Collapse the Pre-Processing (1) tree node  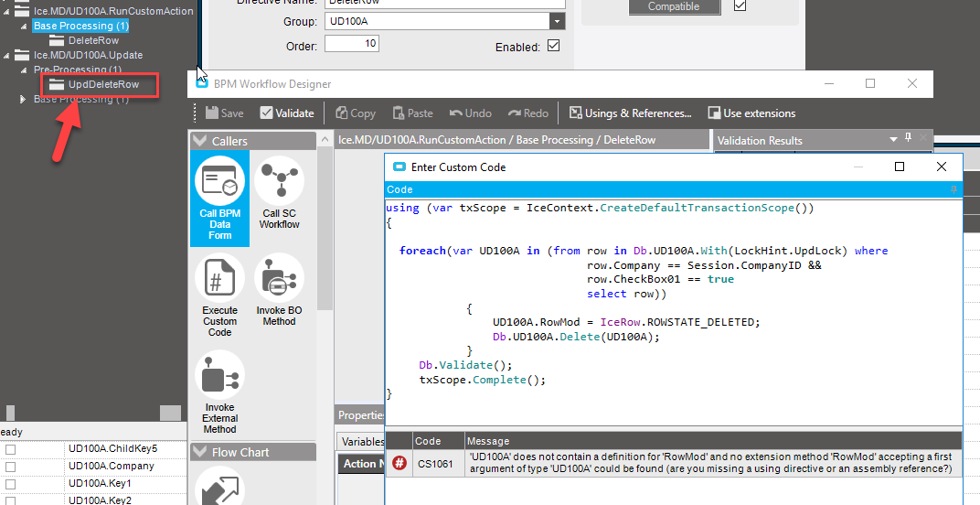pos(24,70)
